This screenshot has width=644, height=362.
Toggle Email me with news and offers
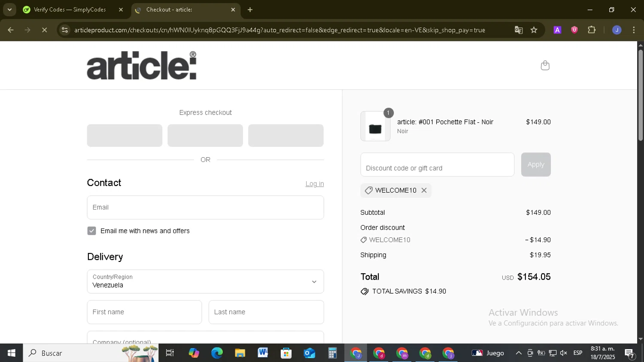coord(91,231)
